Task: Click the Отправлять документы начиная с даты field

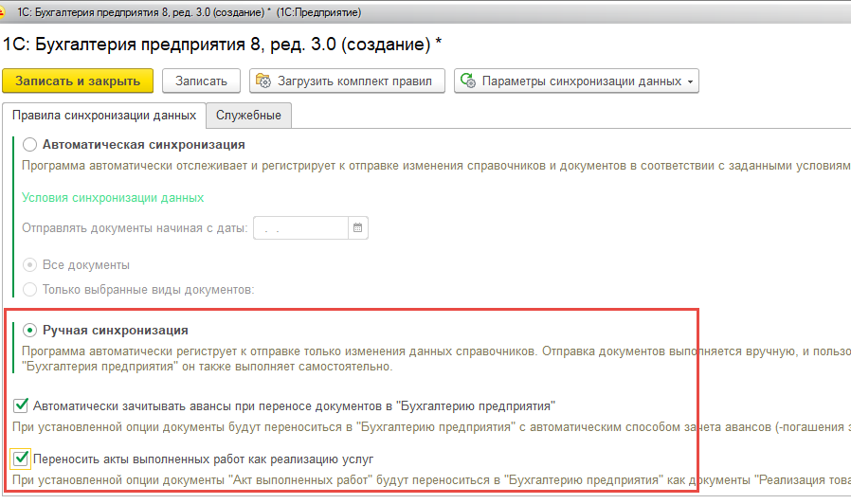Action: [x=300, y=228]
